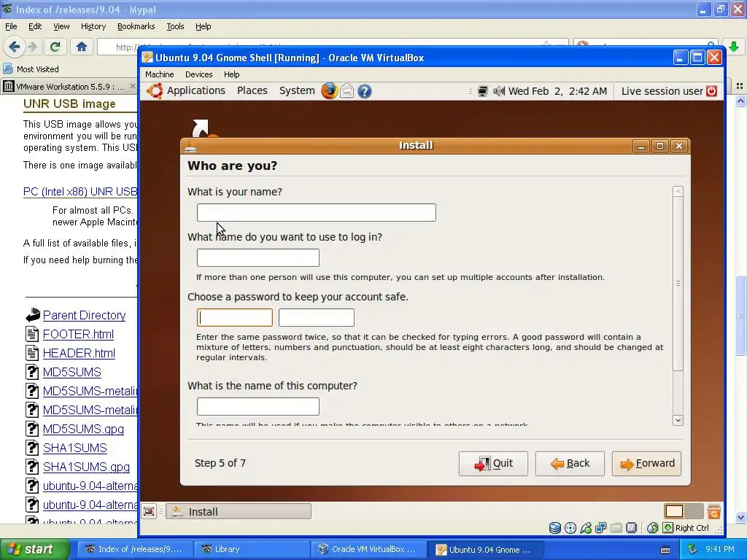Click the installer scrollbar down arrow
This screenshot has height=560, width=747.
click(678, 421)
